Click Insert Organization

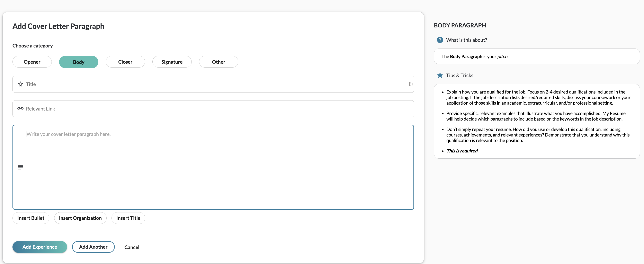tap(80, 218)
